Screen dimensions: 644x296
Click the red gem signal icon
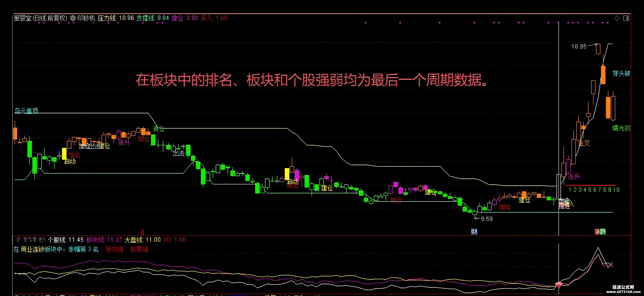559,285
